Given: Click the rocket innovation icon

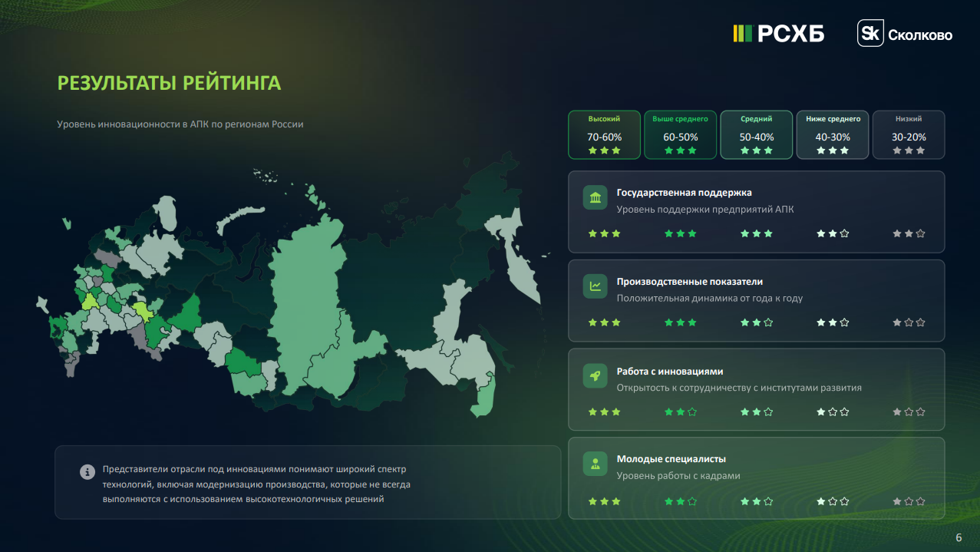Looking at the screenshot, I should tap(595, 376).
